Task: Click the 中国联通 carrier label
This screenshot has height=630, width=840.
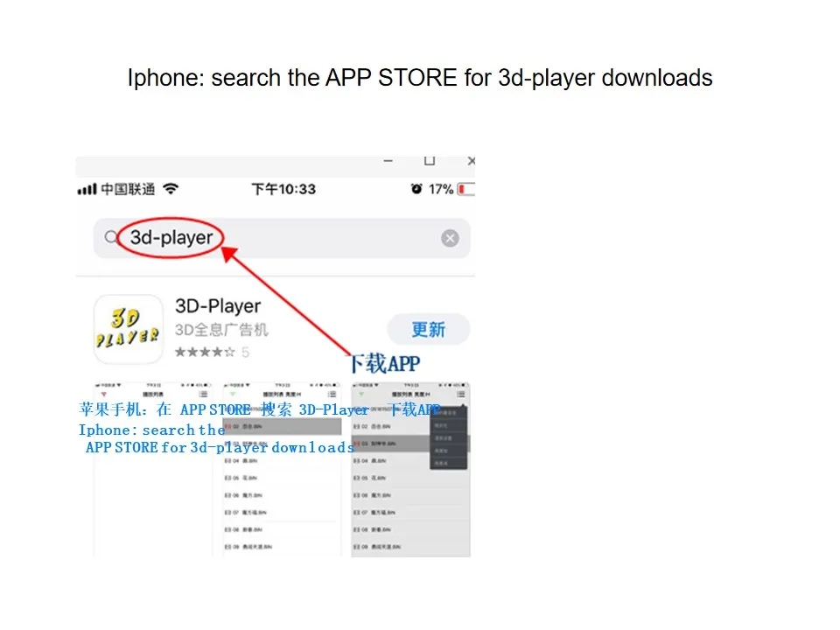Action: pos(128,189)
